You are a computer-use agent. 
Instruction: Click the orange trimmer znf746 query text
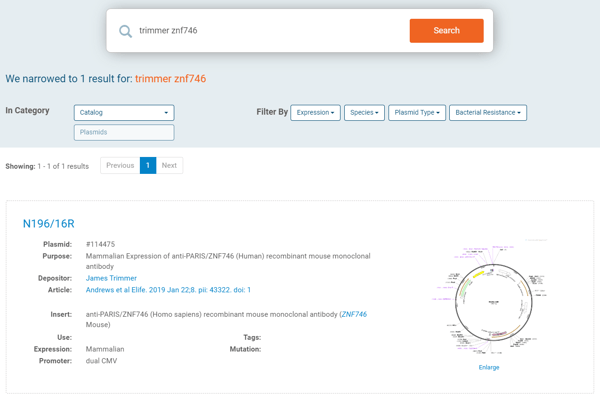(x=170, y=78)
